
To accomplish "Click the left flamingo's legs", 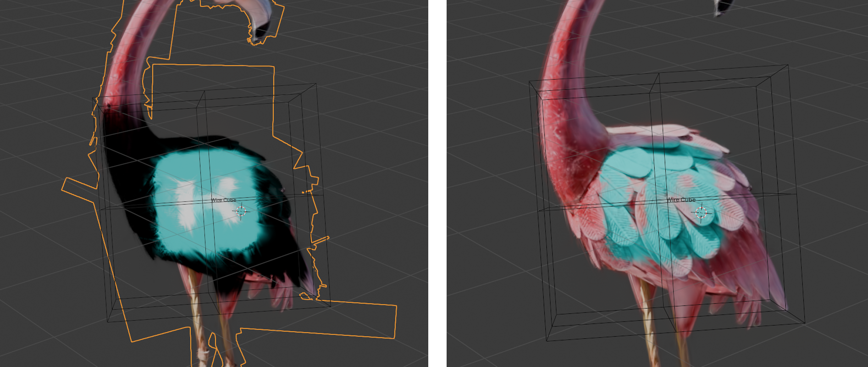I will coord(197,312).
